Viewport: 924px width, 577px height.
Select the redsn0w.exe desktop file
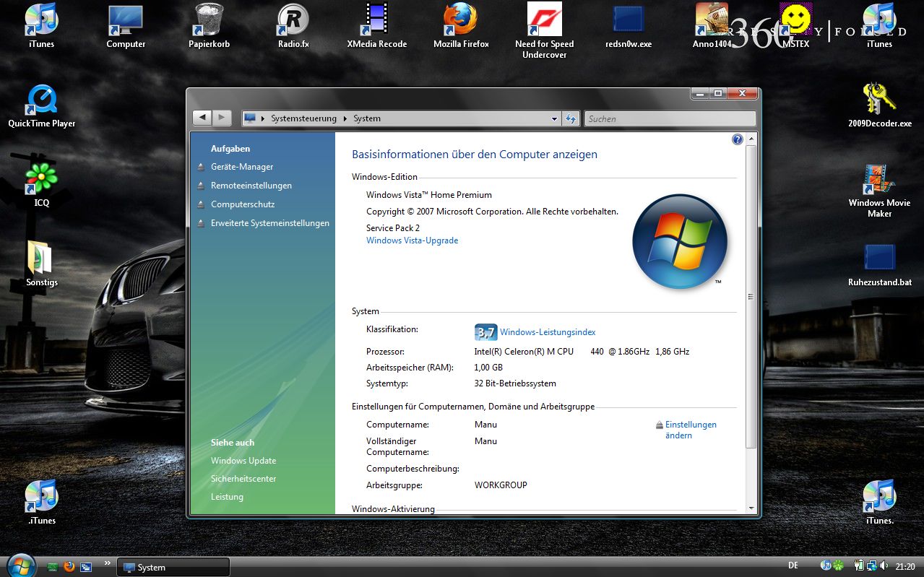coord(629,27)
